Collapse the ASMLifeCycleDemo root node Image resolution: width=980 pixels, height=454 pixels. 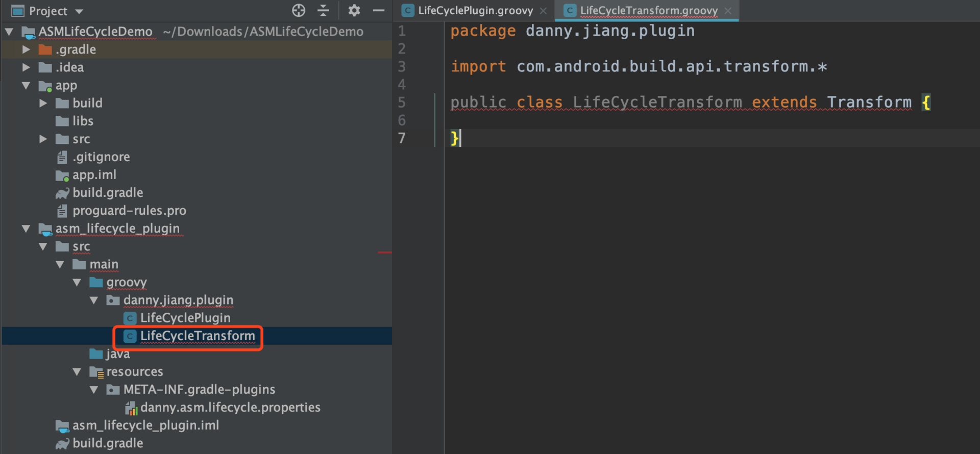(9, 32)
